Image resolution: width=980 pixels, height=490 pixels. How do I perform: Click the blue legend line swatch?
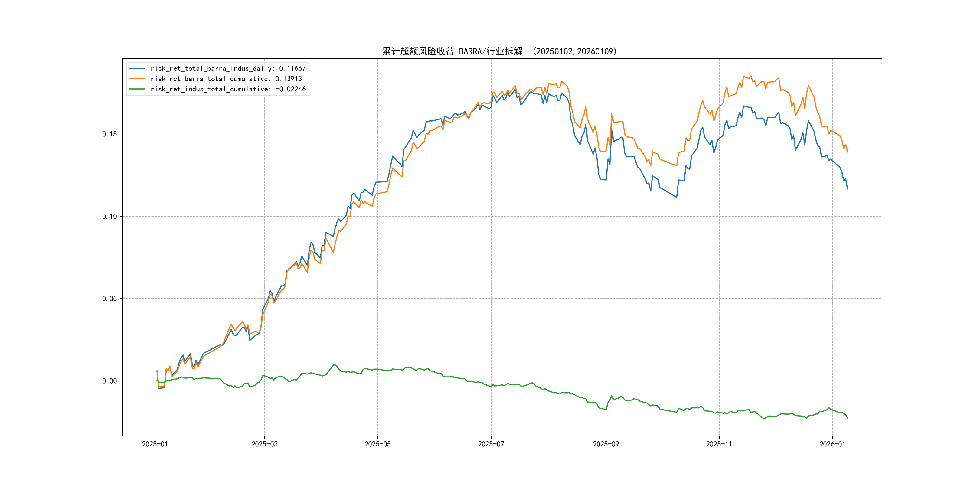pos(137,68)
